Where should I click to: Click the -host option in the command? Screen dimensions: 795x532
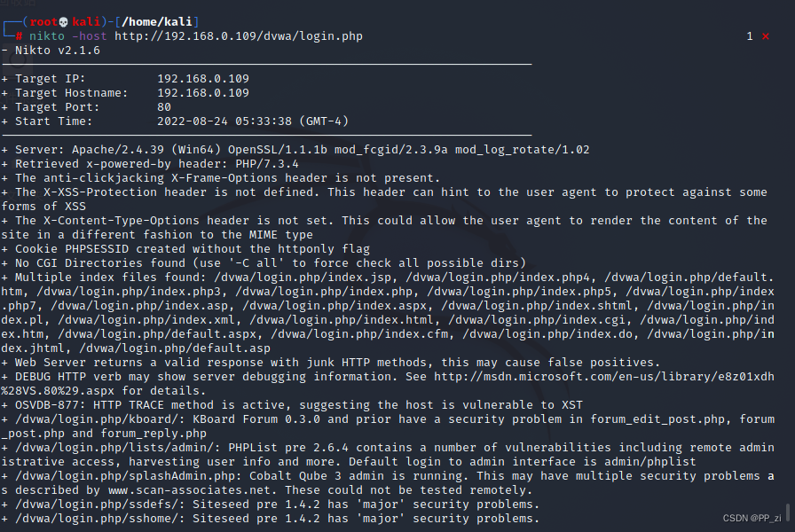tap(90, 36)
